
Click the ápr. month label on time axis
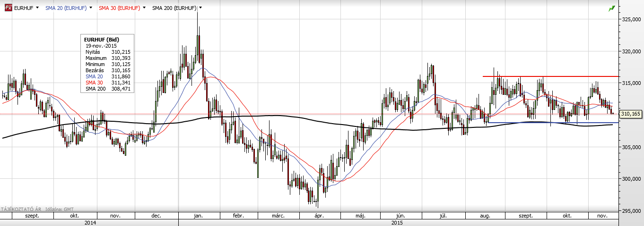[x=319, y=215]
